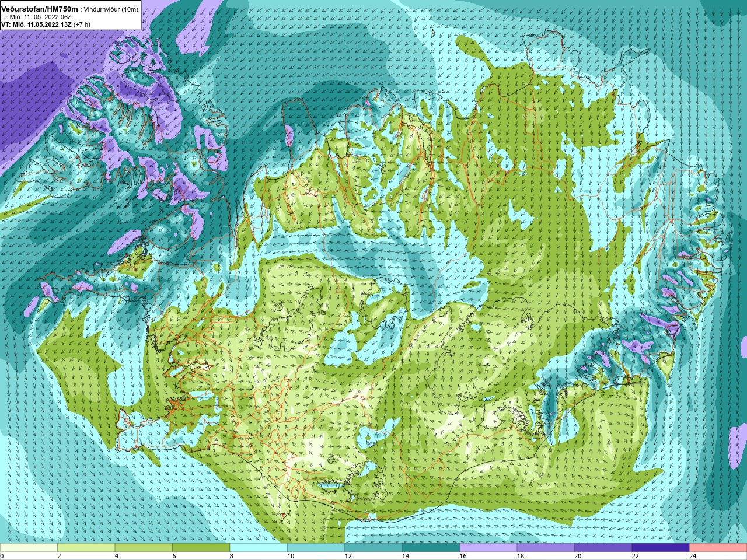Viewport: 747px width, 560px height.
Task: Click the legend scale label 22
Action: [636, 556]
